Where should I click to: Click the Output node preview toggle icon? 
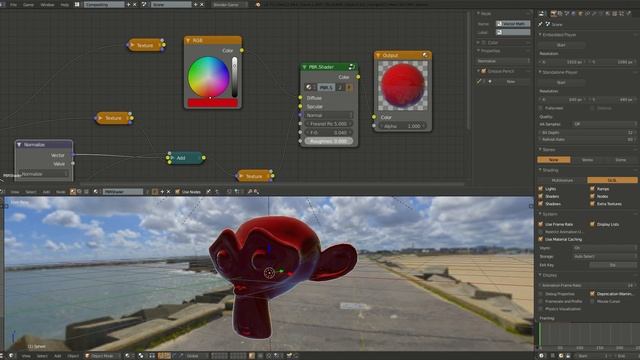click(425, 55)
